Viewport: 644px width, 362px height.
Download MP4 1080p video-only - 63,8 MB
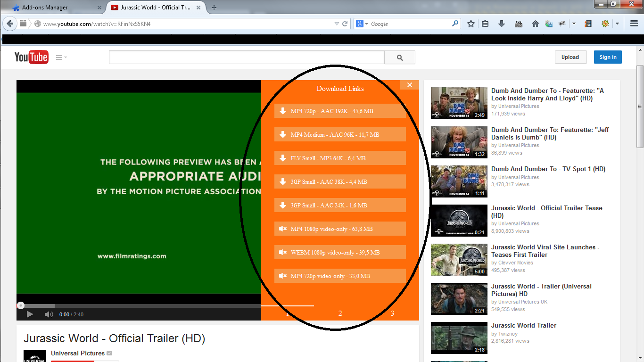point(340,229)
